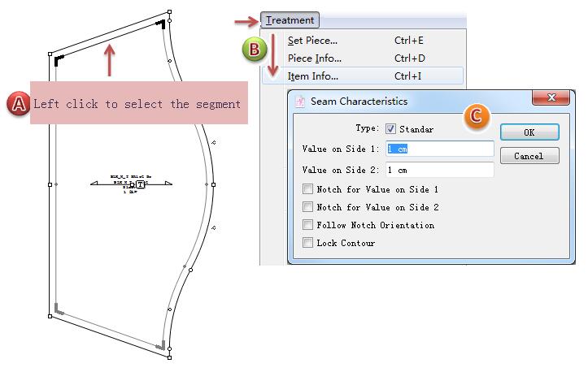Enable Notch for Value on Side 1
The height and width of the screenshot is (372, 588).
click(307, 189)
